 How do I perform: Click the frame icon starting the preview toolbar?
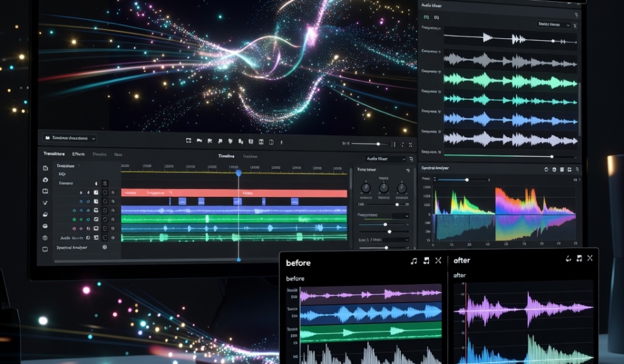(x=188, y=140)
